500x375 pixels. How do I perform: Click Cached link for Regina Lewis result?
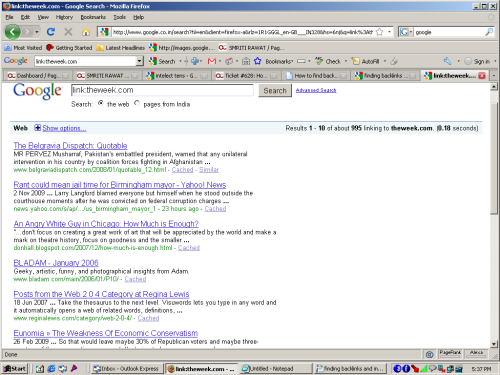click(x=148, y=318)
